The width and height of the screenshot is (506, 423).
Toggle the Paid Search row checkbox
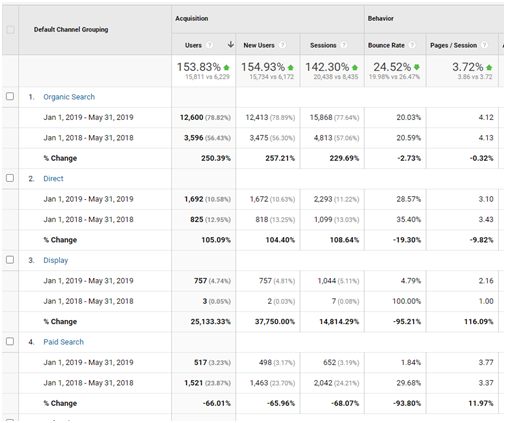click(10, 341)
